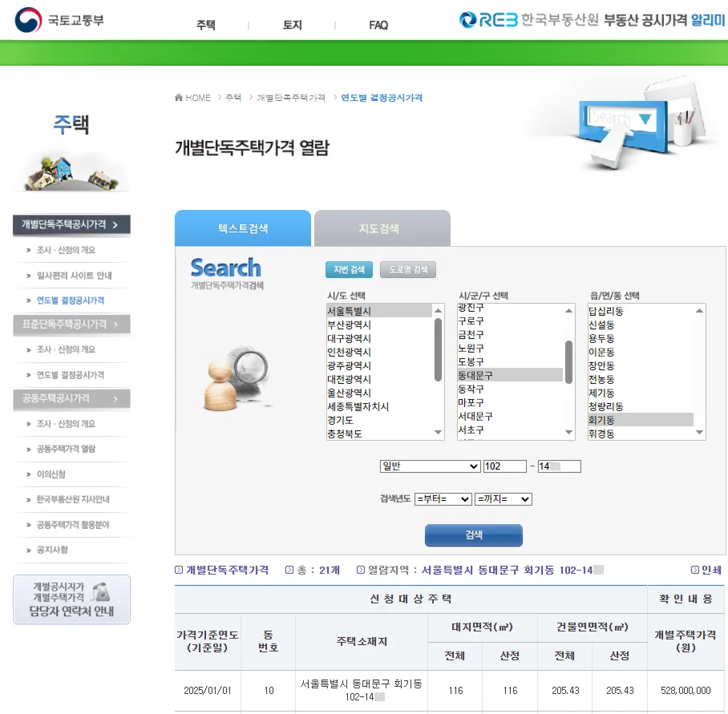Switch to the 지도검색 tab
728x714 pixels.
point(382,228)
